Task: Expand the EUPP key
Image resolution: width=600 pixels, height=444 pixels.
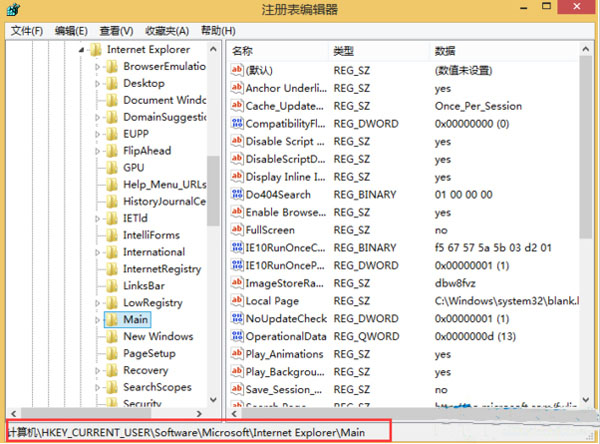Action: 98,134
